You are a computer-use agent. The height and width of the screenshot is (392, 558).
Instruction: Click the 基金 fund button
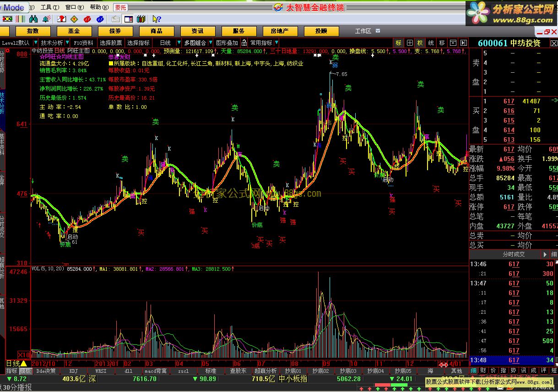click(x=74, y=31)
